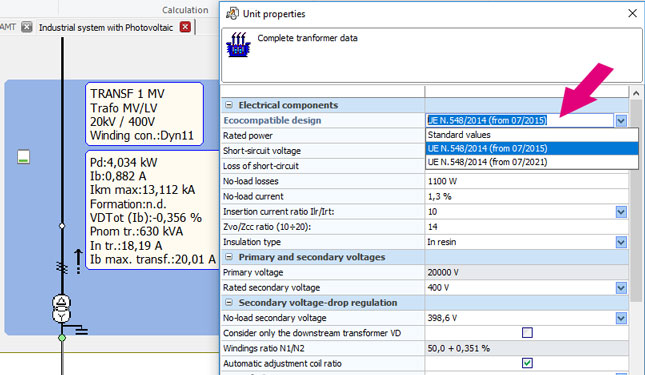The image size is (645, 375).
Task: Open the No-load secondary voltage dropdown
Action: pos(621,318)
